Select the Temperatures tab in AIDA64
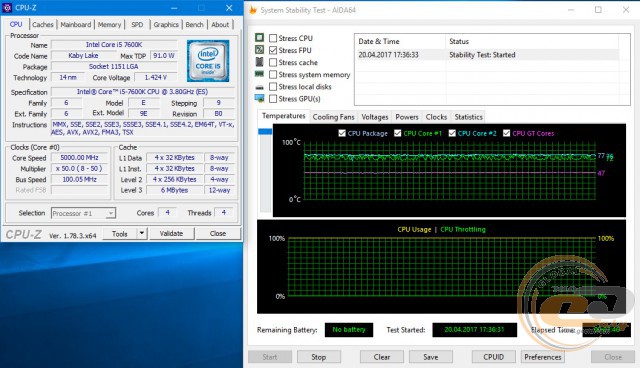Image resolution: width=640 pixels, height=368 pixels. coord(284,116)
